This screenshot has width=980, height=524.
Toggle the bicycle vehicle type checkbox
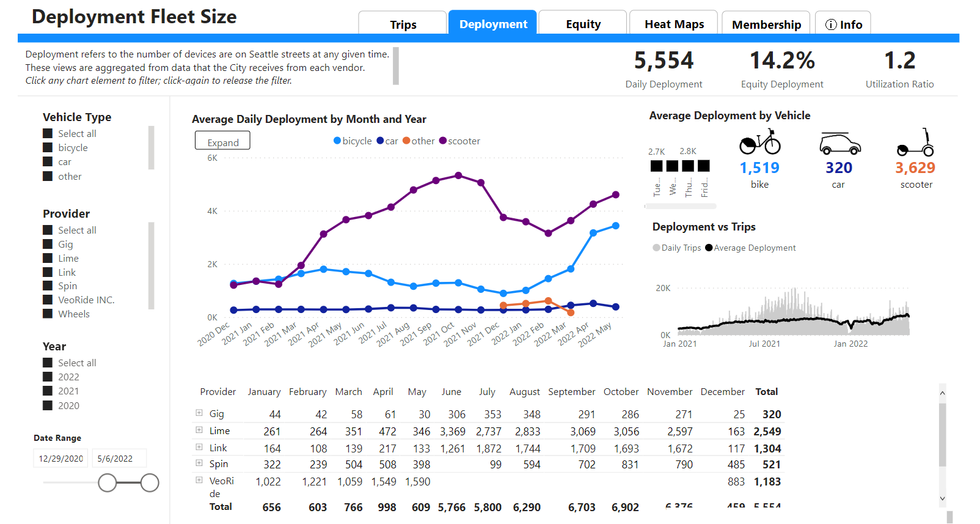tap(48, 148)
